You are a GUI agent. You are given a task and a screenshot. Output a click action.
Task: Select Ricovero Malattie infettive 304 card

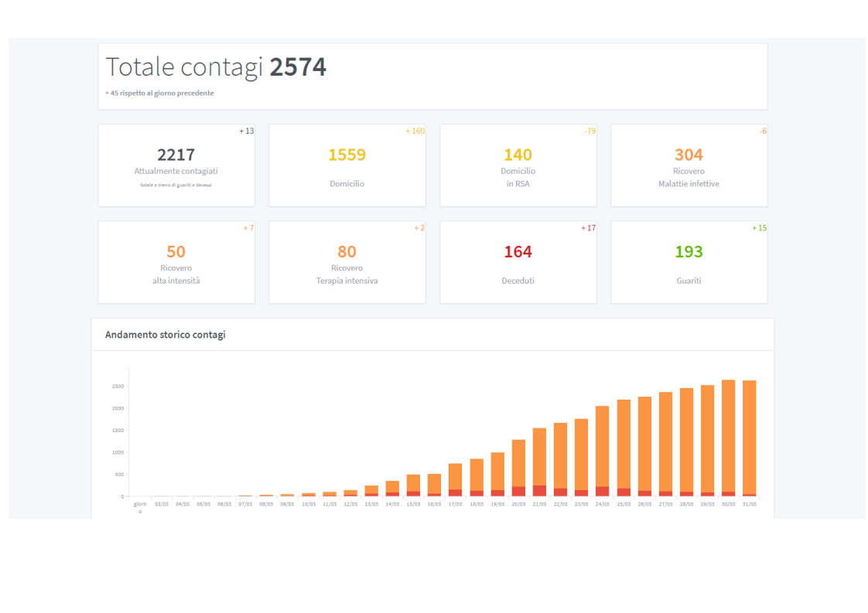coord(689,165)
